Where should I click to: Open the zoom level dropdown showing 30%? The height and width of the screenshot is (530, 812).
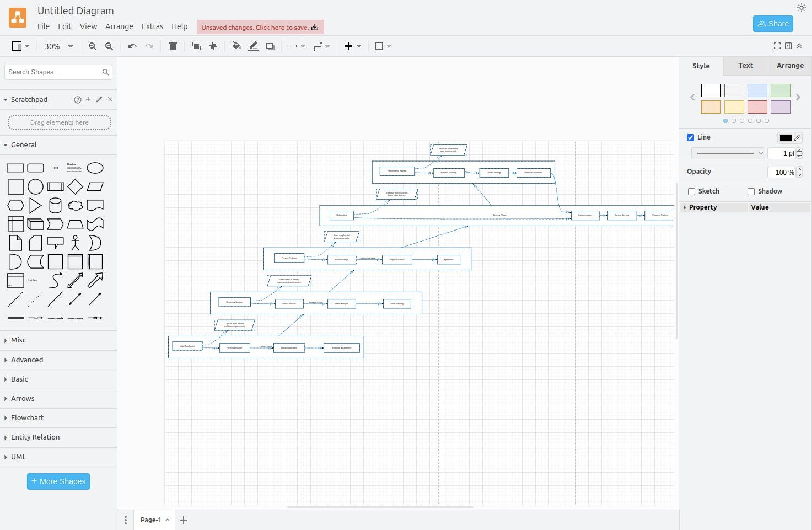click(57, 46)
